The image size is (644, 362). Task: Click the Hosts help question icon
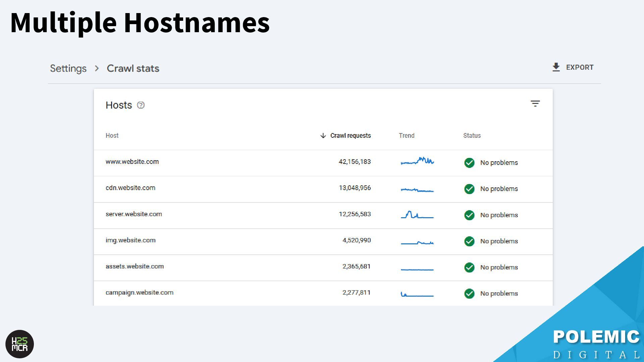tap(141, 105)
